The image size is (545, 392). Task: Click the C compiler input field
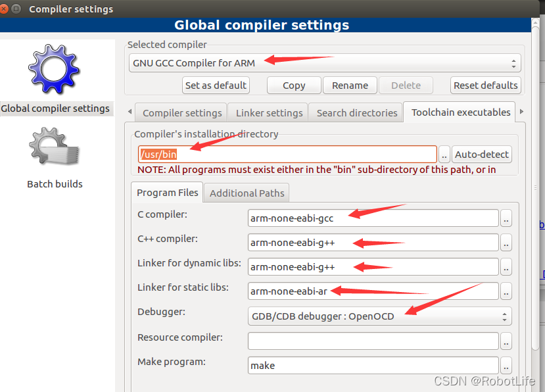point(373,218)
